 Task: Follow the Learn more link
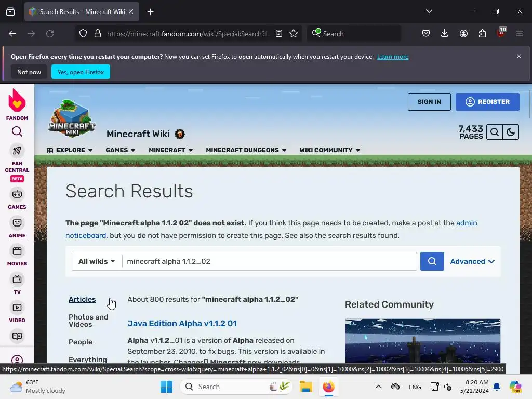coord(393,57)
